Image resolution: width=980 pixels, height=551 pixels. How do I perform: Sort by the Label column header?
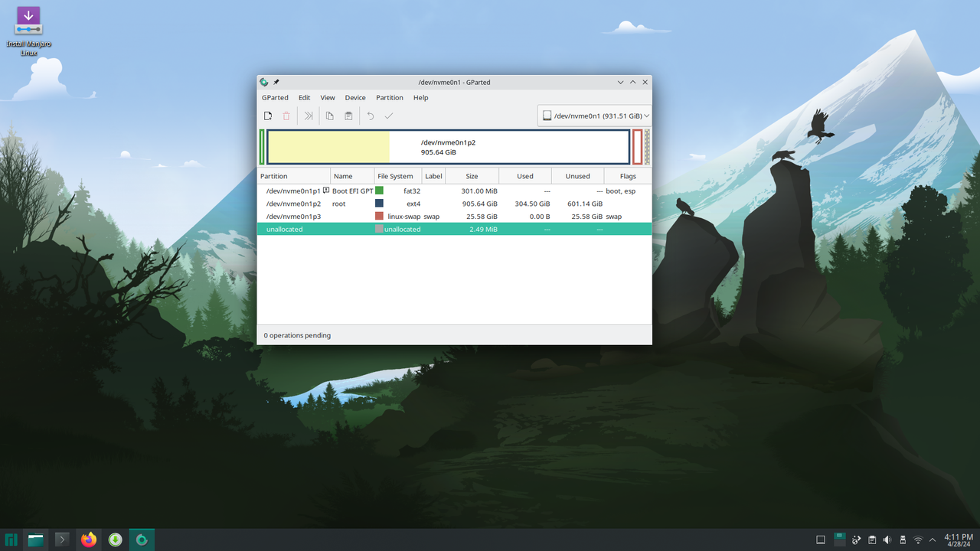point(434,176)
